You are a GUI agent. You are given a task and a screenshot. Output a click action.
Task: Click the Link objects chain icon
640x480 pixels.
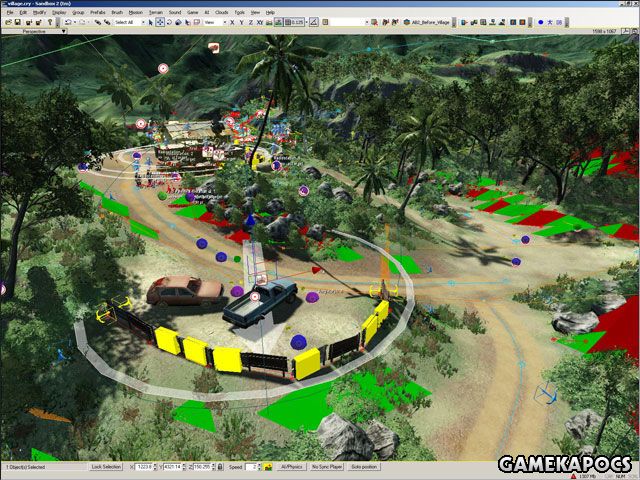tap(98, 22)
